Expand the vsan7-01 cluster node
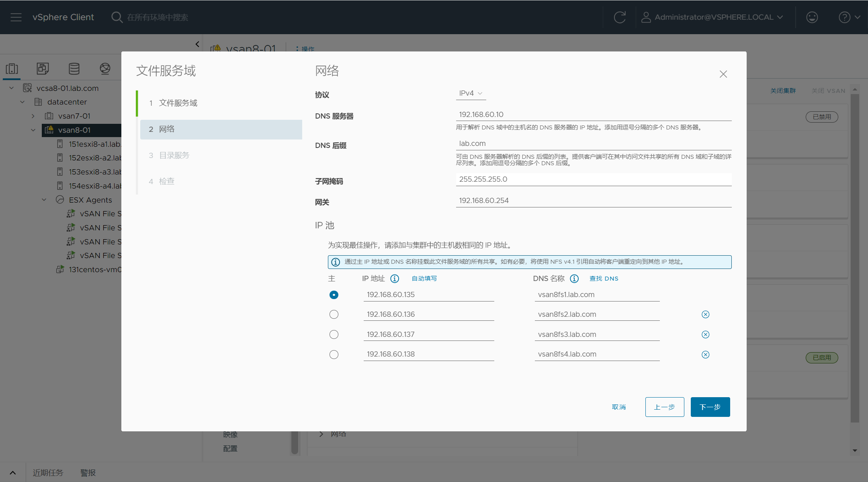 pyautogui.click(x=33, y=116)
